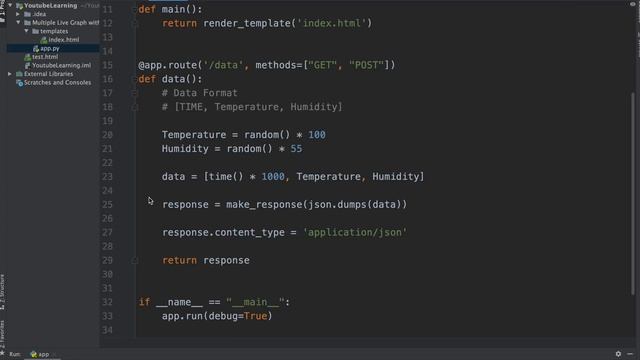The width and height of the screenshot is (640, 360).
Task: Open Run panel settings gear
Action: point(618,354)
